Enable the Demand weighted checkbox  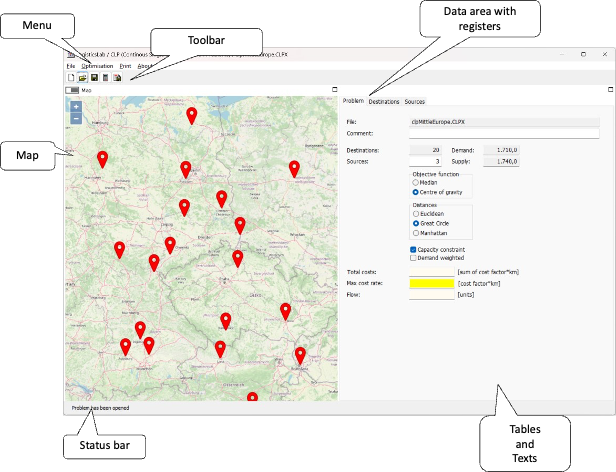click(x=414, y=257)
